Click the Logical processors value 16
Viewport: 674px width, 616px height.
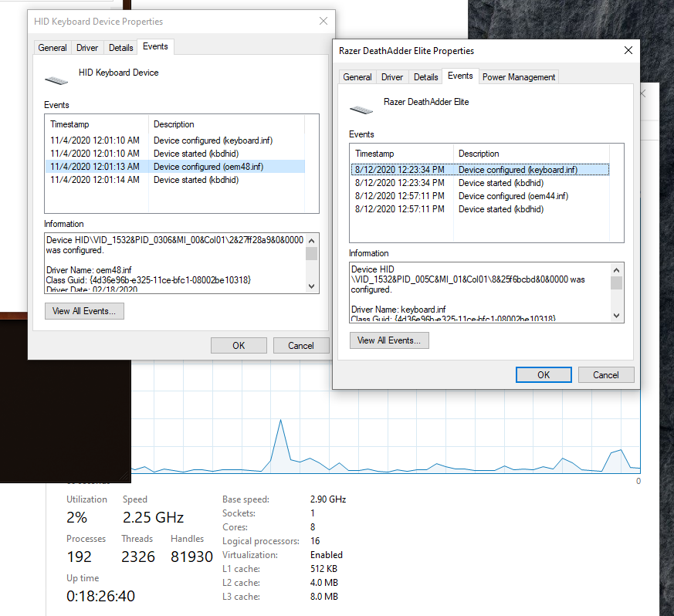[315, 541]
